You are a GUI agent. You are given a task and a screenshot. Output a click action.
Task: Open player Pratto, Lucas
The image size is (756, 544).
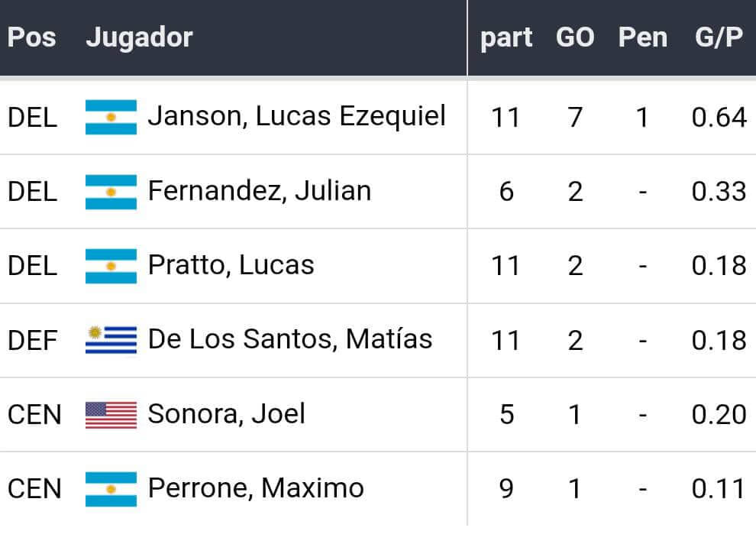231,265
